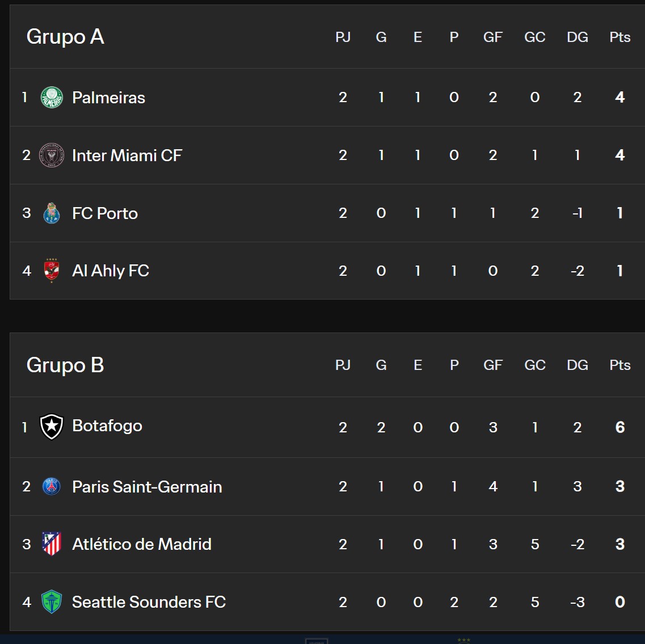
Task: Select the Grupo B heading
Action: tap(65, 365)
